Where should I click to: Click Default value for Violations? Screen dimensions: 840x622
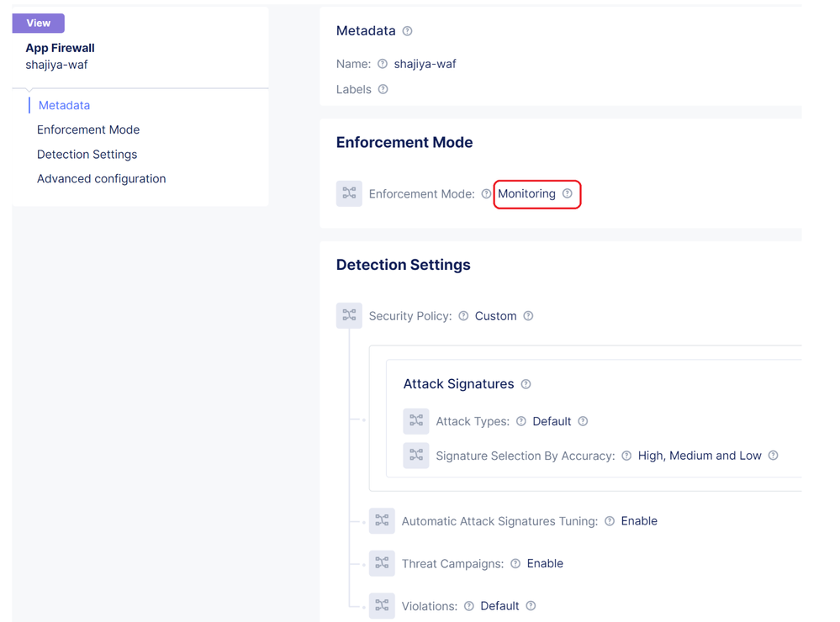pos(499,606)
